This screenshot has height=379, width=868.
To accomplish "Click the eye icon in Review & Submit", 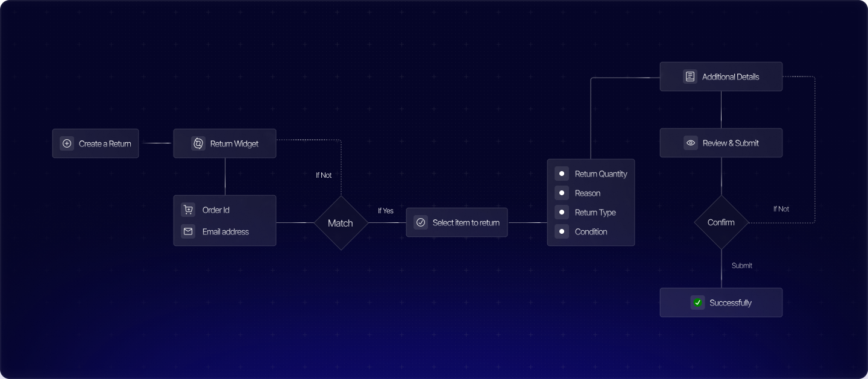I will click(x=691, y=143).
